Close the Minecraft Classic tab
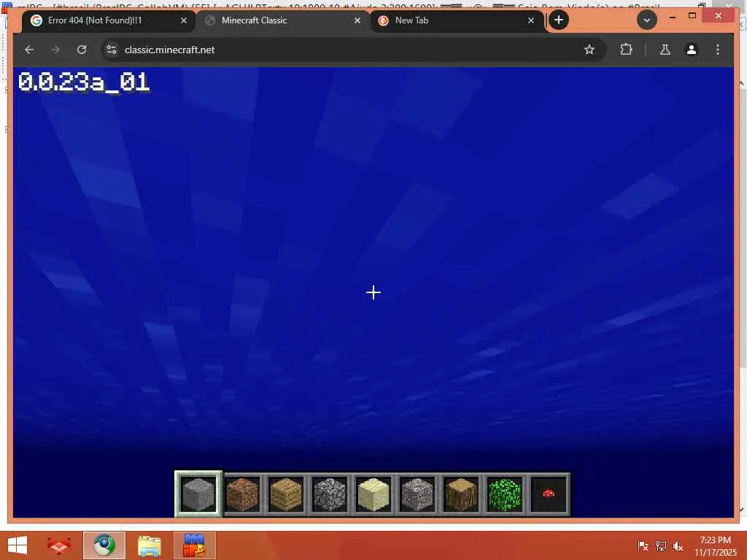The image size is (747, 560). pyautogui.click(x=357, y=20)
